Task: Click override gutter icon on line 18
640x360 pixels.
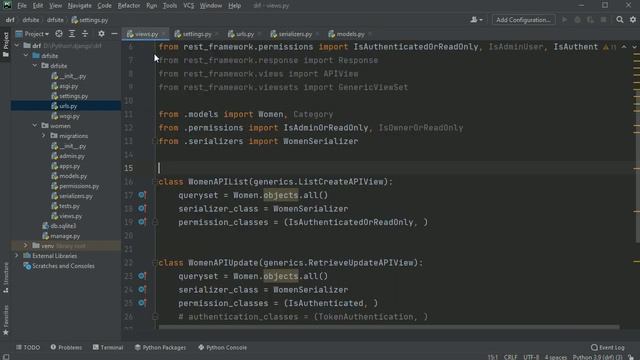Action: point(142,209)
